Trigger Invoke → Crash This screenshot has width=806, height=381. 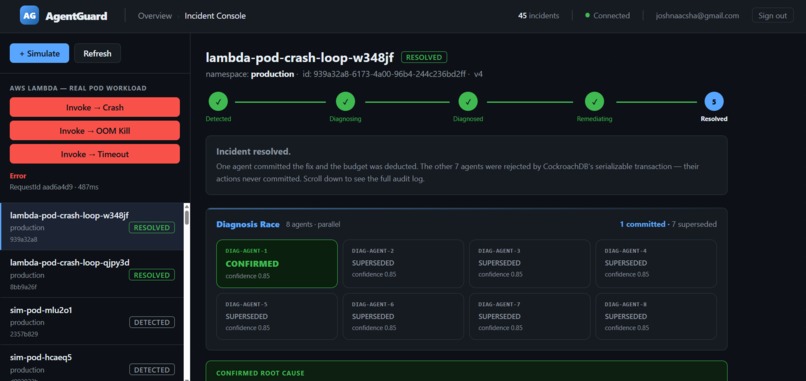coord(95,107)
